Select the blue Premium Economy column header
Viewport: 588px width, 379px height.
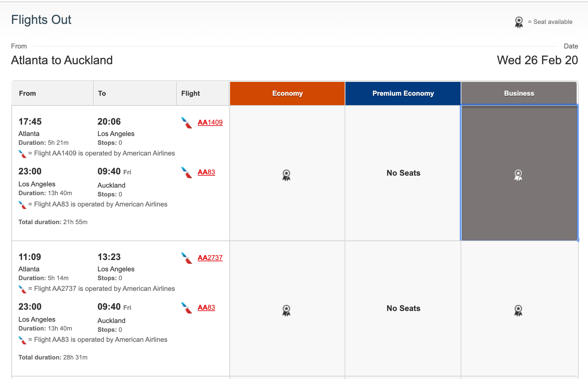[403, 93]
